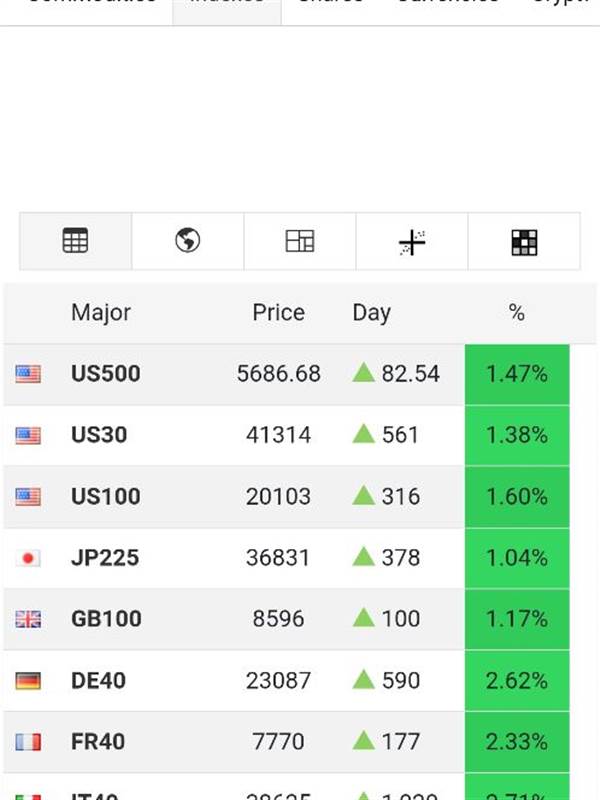Show the heatmap grid view
The image size is (600, 800).
click(x=523, y=241)
